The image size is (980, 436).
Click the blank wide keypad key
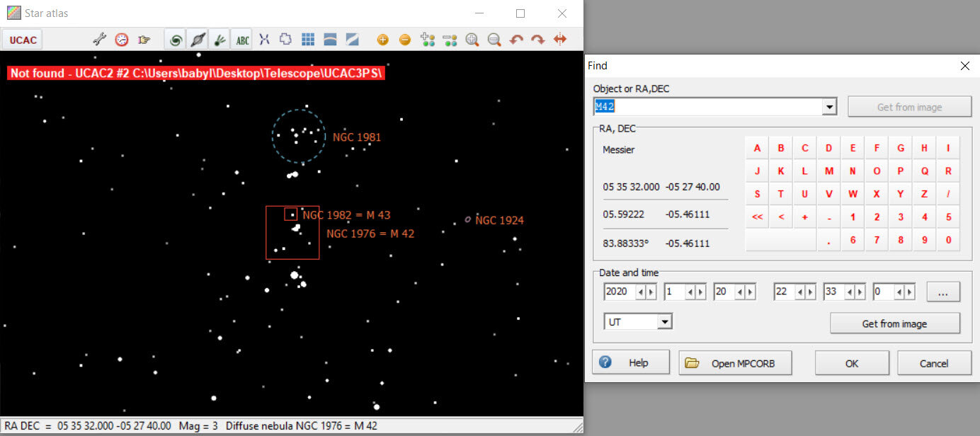pos(781,239)
